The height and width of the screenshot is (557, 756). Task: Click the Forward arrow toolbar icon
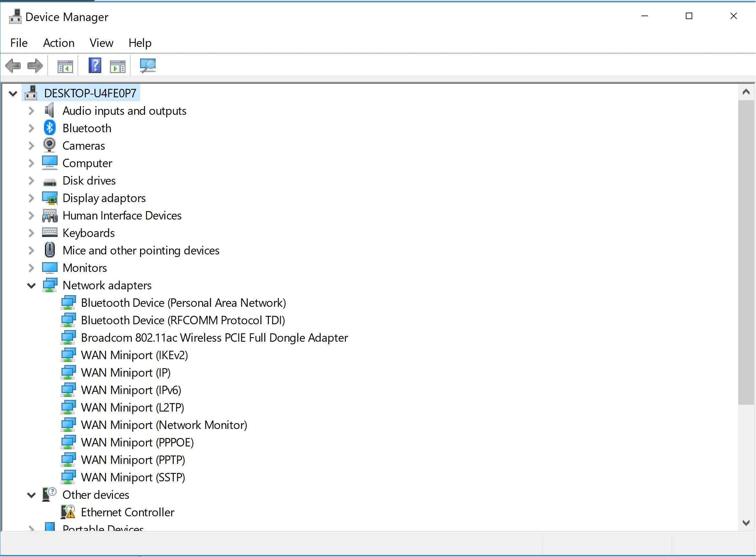point(35,66)
